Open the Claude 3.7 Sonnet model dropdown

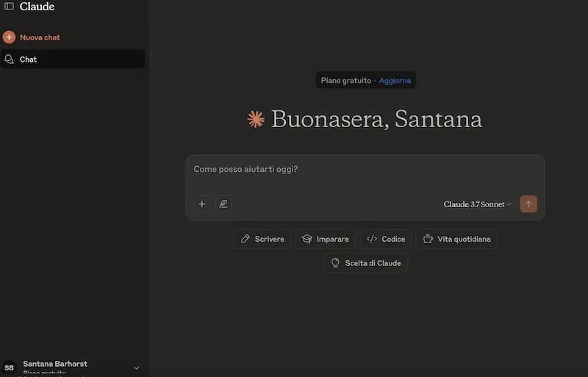(477, 204)
